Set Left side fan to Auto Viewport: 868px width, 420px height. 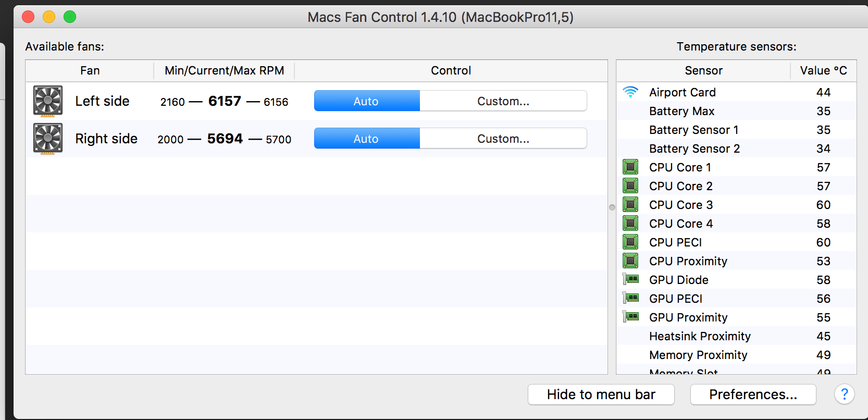(367, 101)
